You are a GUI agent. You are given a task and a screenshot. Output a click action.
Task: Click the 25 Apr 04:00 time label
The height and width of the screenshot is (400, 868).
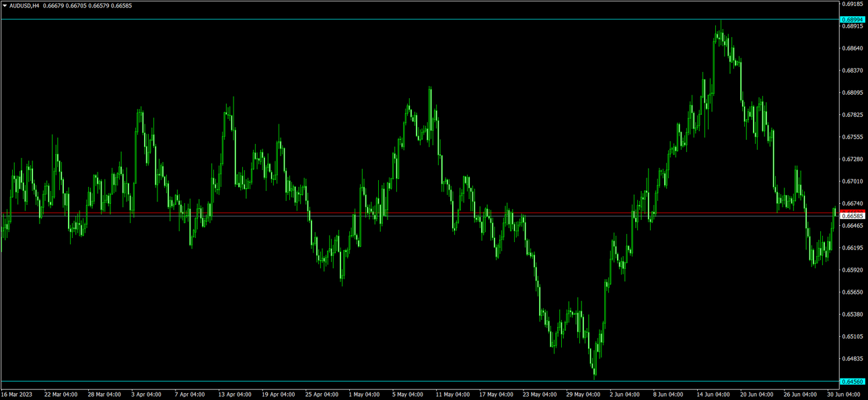coord(322,395)
